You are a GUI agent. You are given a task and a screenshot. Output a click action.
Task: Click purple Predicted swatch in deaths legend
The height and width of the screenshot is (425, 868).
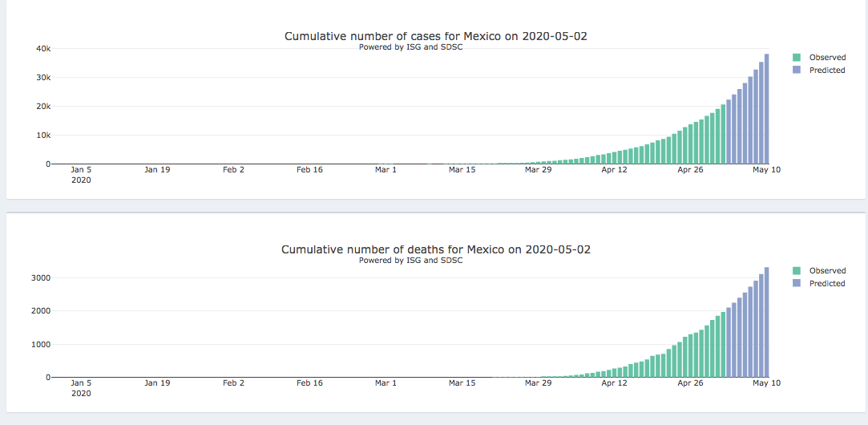coord(797,284)
